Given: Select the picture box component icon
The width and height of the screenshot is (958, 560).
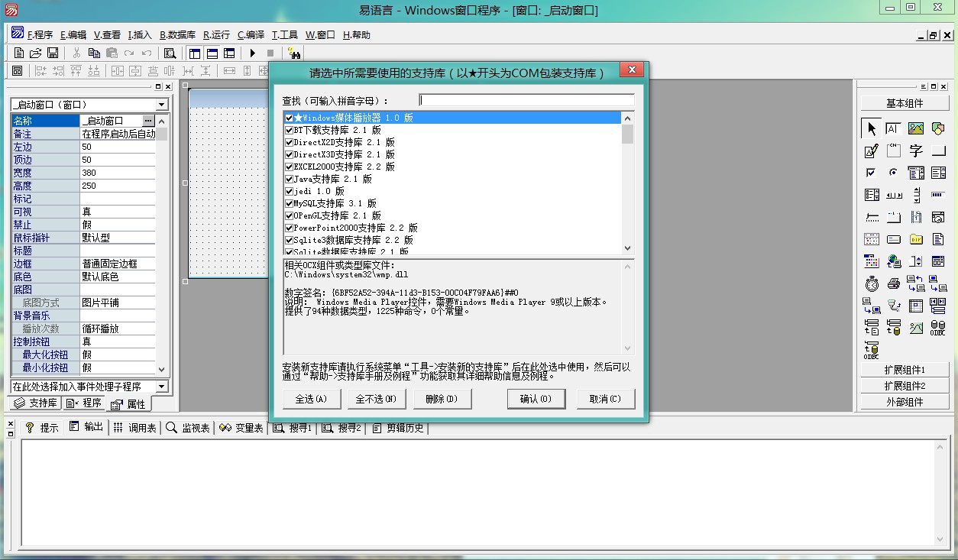Looking at the screenshot, I should click(x=916, y=128).
